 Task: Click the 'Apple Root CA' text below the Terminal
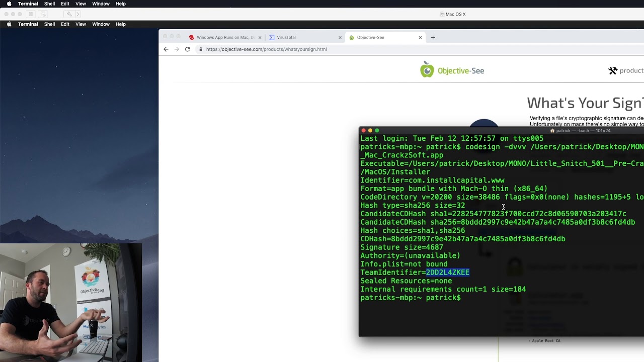pos(546,341)
